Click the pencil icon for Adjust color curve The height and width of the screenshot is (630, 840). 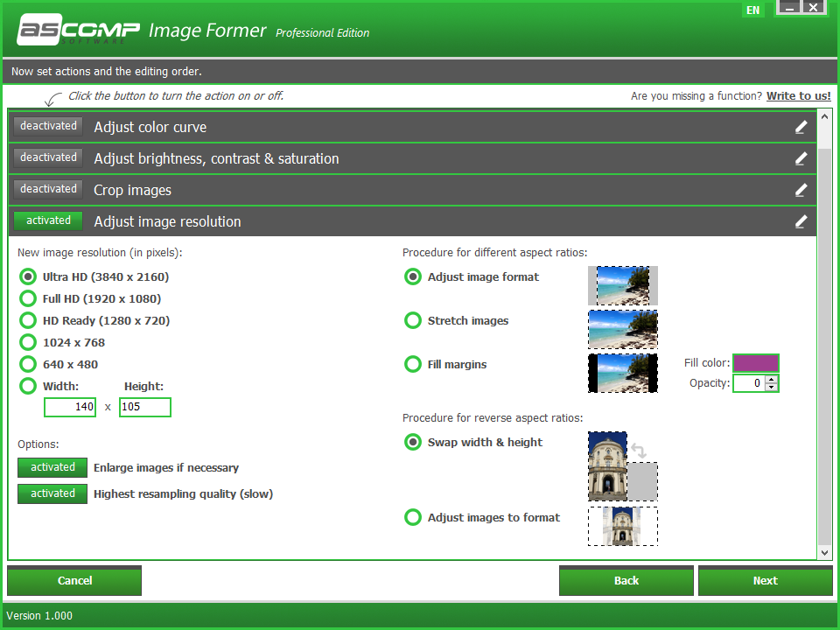pos(801,127)
